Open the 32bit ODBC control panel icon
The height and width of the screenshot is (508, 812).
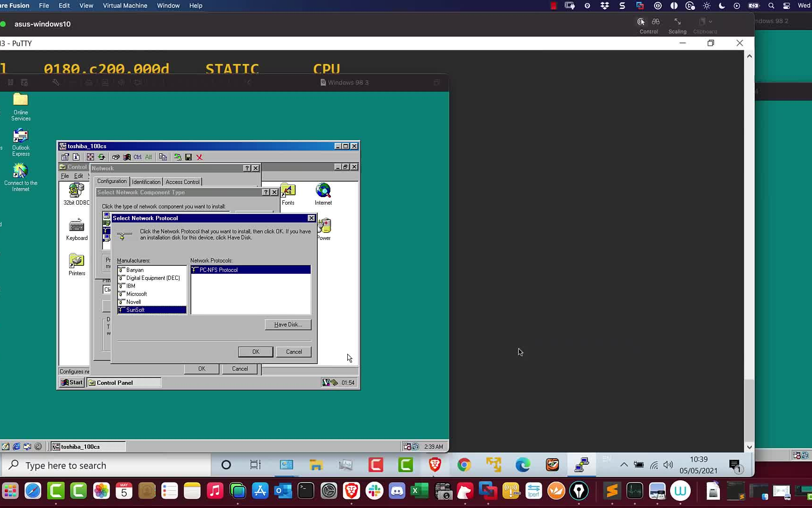coord(76,194)
